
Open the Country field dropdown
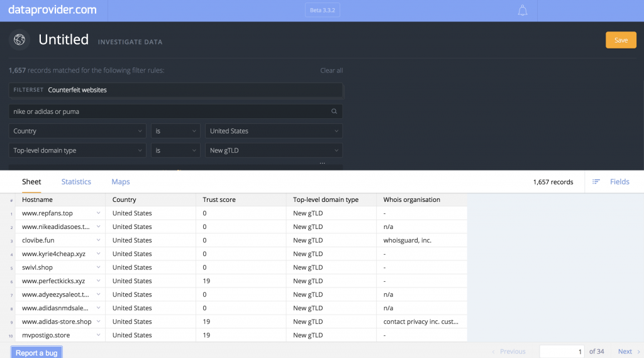click(77, 131)
